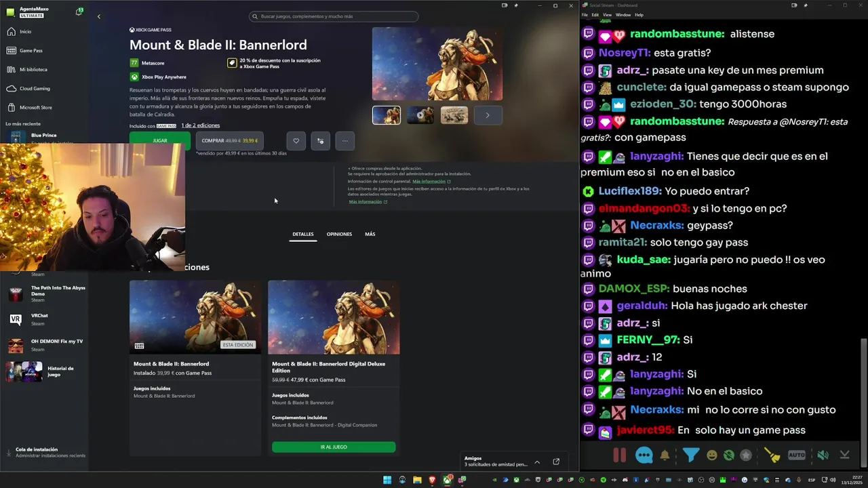The height and width of the screenshot is (488, 868).
Task: Toggle the green donations icon in Social Stream
Action: point(729,455)
